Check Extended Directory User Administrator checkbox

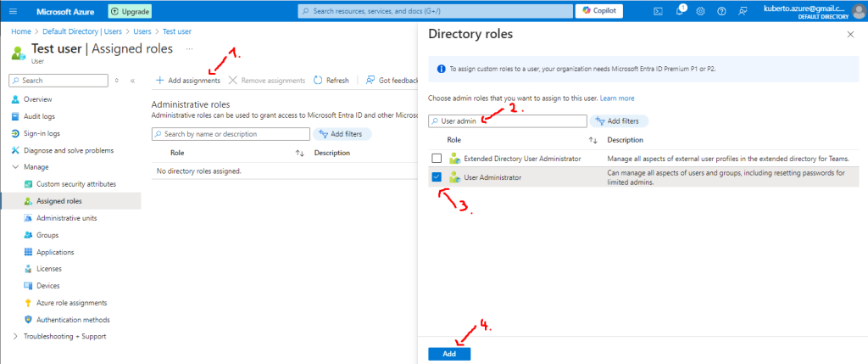point(437,159)
